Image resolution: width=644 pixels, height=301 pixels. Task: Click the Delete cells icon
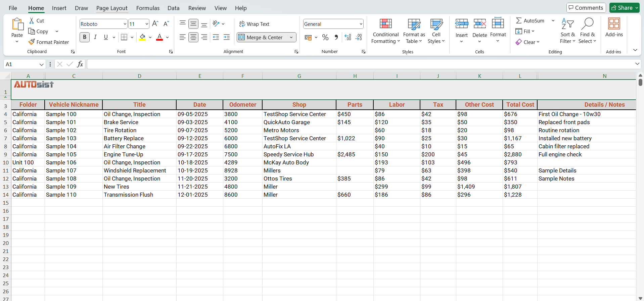pyautogui.click(x=480, y=24)
